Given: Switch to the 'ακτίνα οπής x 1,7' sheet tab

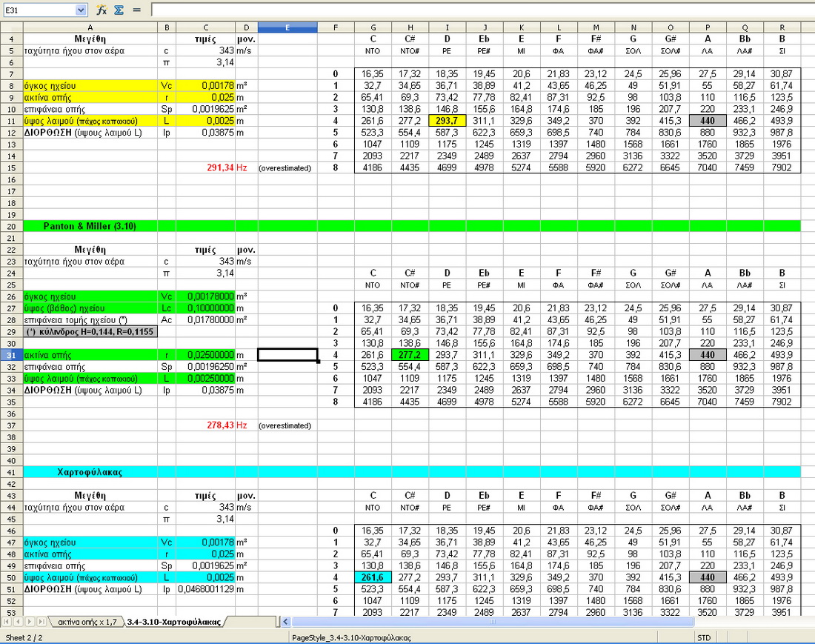Looking at the screenshot, I should tap(87, 622).
